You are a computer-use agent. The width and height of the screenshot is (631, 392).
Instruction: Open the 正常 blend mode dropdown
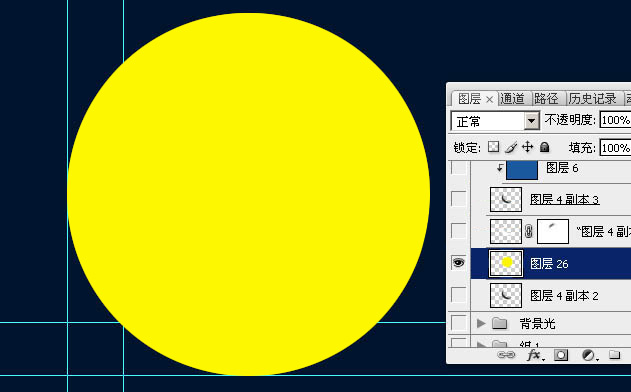[x=495, y=121]
